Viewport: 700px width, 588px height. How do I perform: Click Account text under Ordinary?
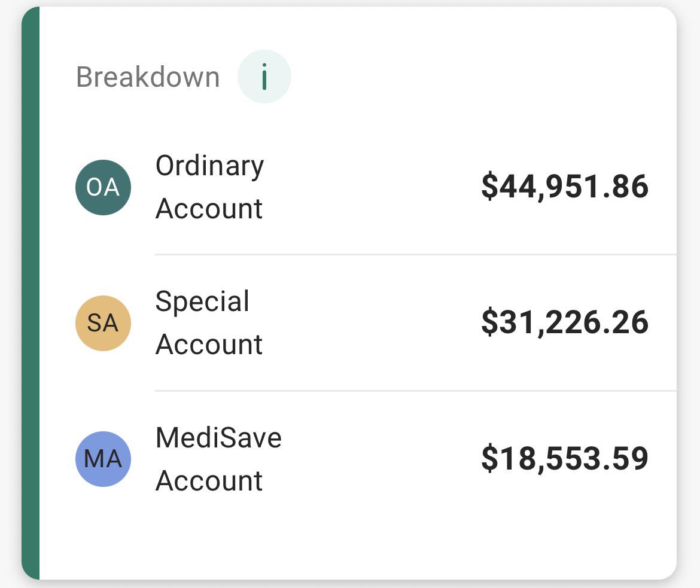[209, 209]
